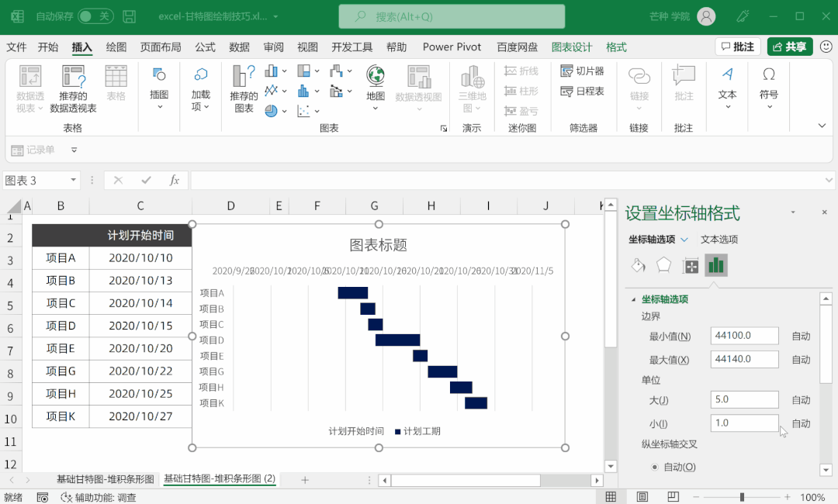Select Size & Properties icon in pane
Image resolution: width=838 pixels, height=504 pixels.
tap(691, 265)
